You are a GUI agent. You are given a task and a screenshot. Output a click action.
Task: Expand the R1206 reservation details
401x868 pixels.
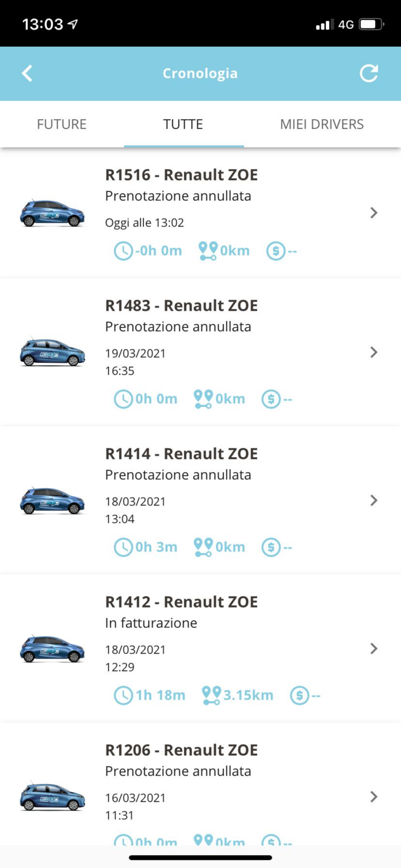(373, 796)
